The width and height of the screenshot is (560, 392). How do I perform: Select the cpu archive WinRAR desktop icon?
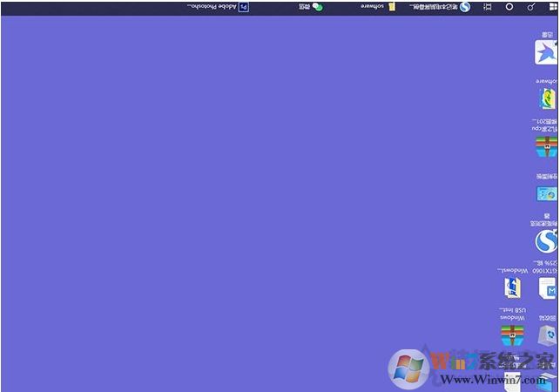pyautogui.click(x=546, y=147)
